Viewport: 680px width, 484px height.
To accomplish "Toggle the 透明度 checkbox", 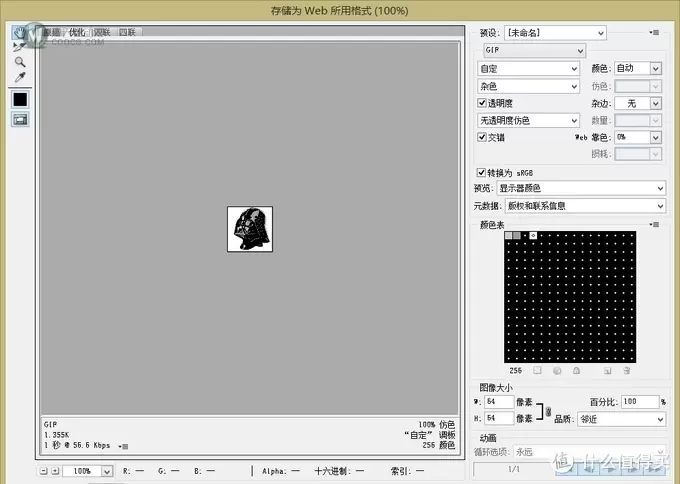I will pyautogui.click(x=482, y=103).
